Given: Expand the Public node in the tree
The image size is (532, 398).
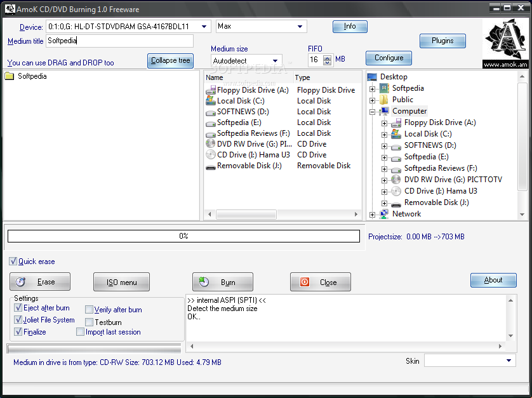Looking at the screenshot, I should (x=372, y=100).
